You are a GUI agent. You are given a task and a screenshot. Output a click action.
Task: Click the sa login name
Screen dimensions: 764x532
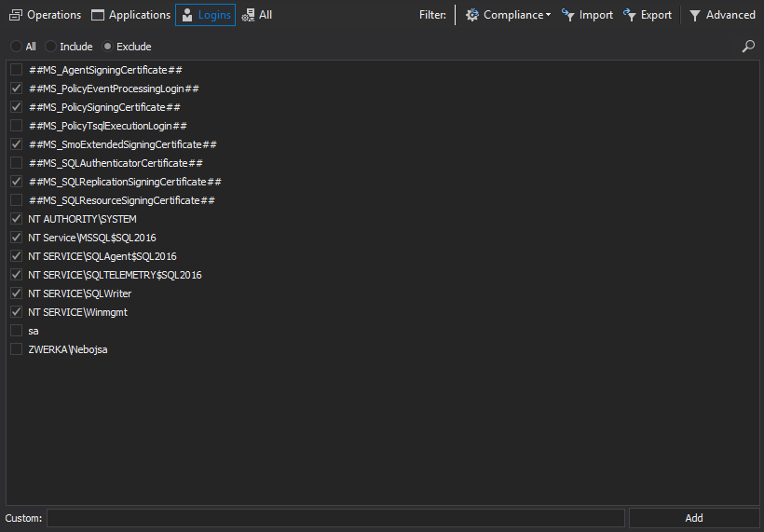pos(34,332)
